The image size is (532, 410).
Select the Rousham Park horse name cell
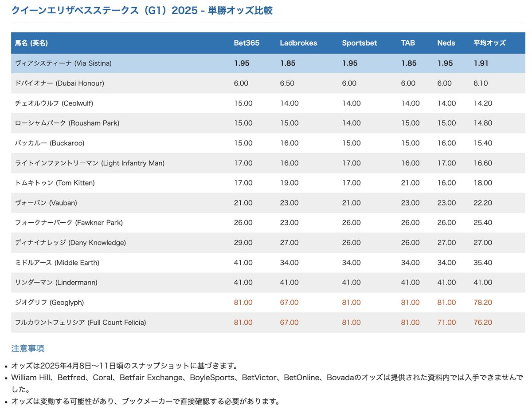[x=67, y=123]
